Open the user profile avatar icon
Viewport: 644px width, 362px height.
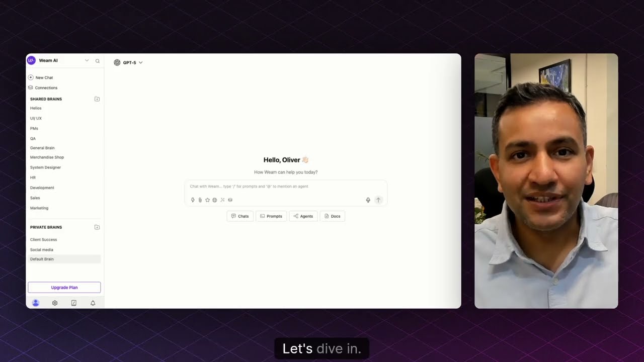click(35, 303)
